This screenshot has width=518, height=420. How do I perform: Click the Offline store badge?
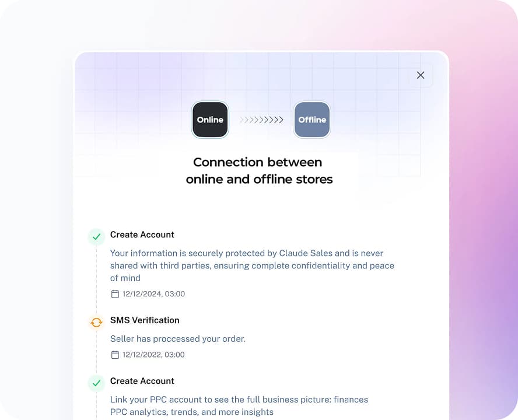tap(312, 120)
